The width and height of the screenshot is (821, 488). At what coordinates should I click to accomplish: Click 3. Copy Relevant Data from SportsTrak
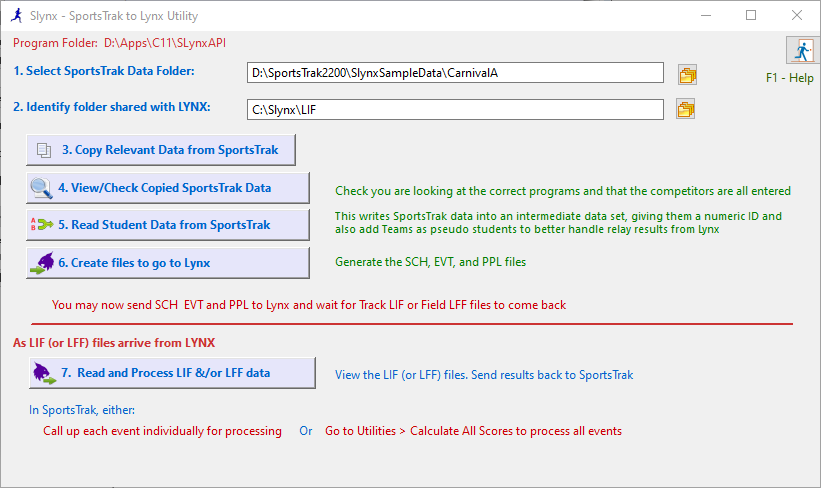coord(161,150)
